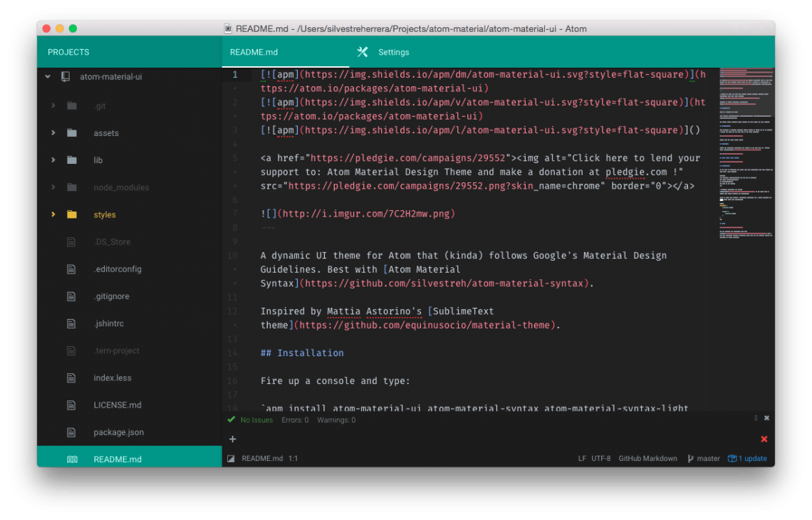
Task: Click the green No Issues checkmark icon
Action: tap(231, 420)
